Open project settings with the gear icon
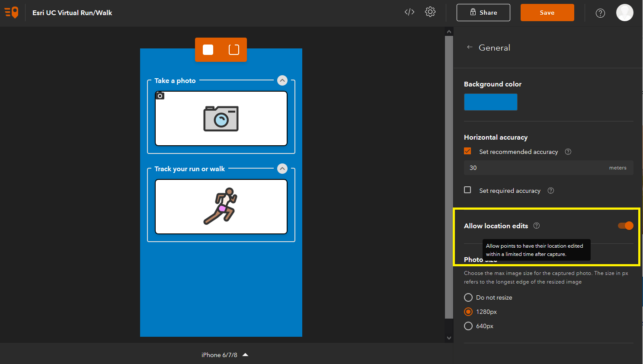Screen dimensions: 643x364 click(430, 12)
